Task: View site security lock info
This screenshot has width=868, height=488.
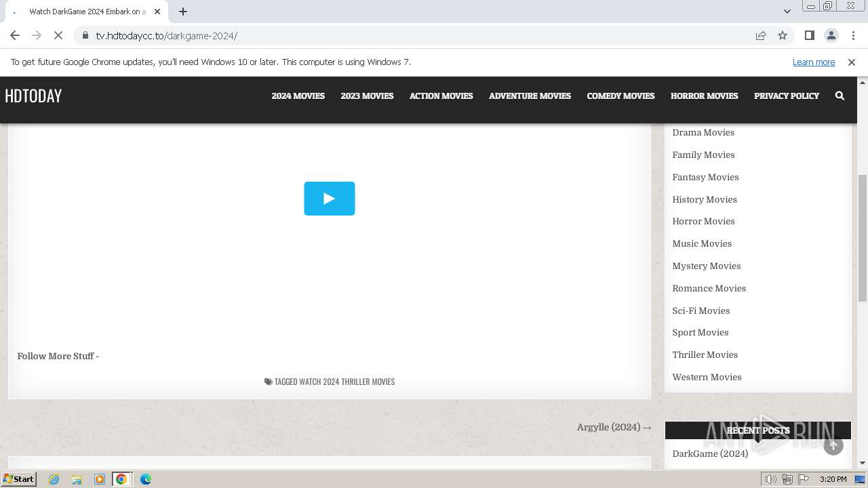Action: click(x=85, y=35)
